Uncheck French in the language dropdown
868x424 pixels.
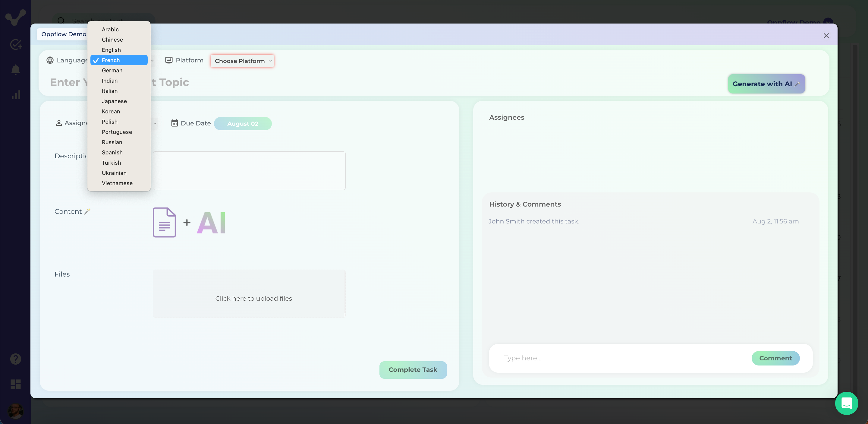point(111,60)
